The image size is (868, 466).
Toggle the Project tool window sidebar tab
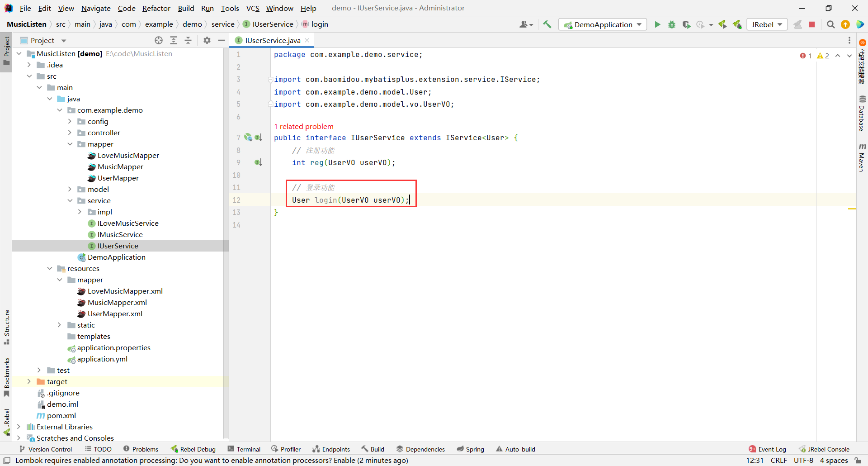6,50
